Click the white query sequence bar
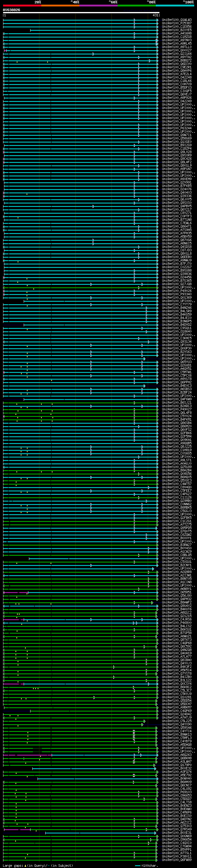This screenshot has width=197, height=868. pos(81,13)
